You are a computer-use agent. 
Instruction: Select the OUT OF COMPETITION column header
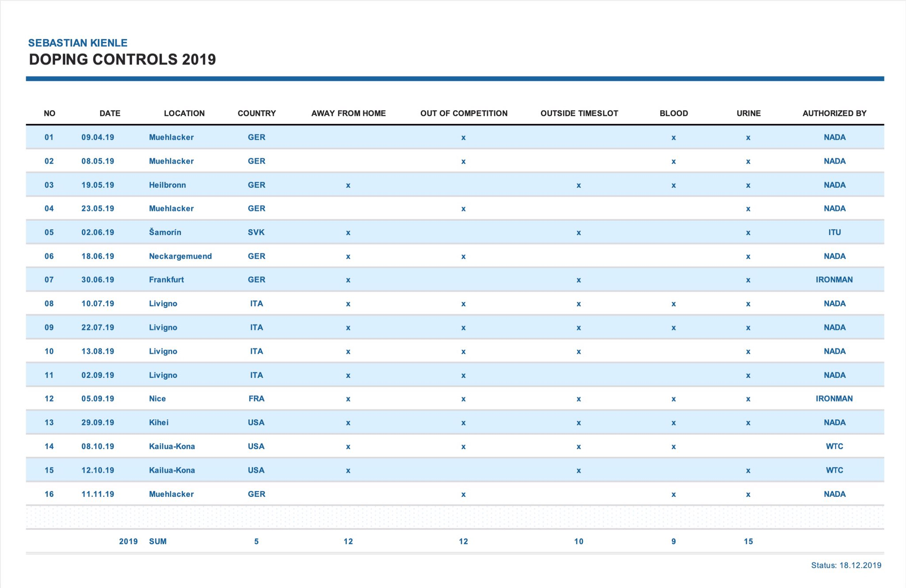464,113
